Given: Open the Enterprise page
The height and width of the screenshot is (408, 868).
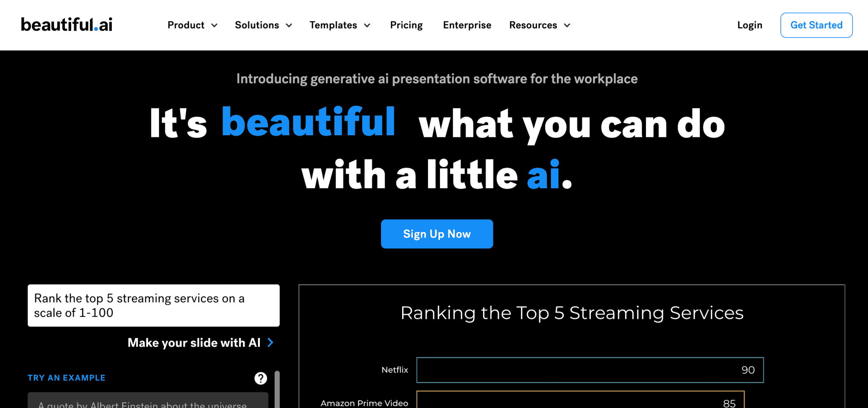Looking at the screenshot, I should click(467, 25).
